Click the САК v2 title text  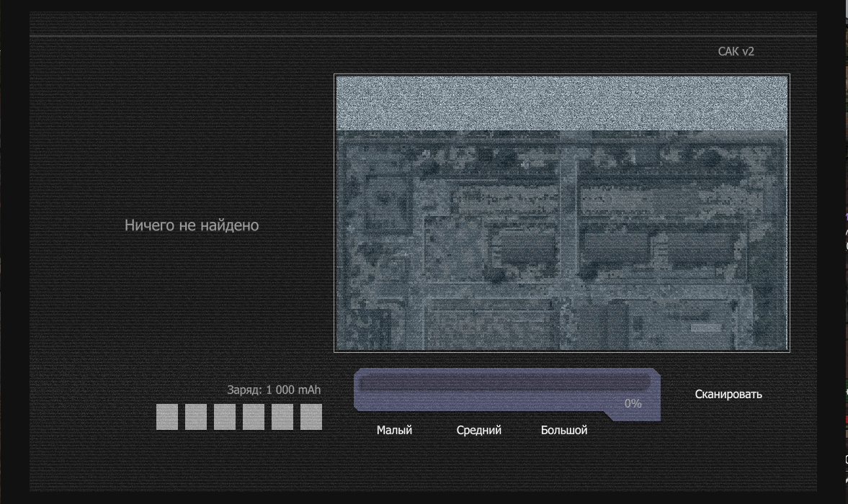click(736, 51)
